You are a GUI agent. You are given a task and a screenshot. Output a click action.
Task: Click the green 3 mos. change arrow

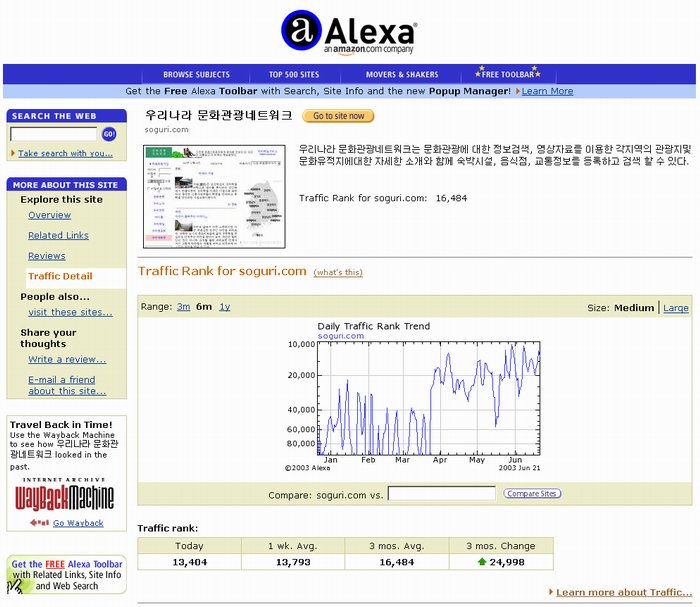point(481,561)
